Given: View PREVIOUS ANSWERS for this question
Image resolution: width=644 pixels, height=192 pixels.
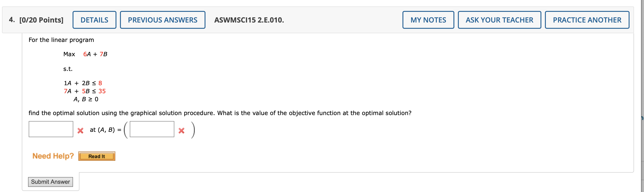Looking at the screenshot, I should (x=163, y=20).
